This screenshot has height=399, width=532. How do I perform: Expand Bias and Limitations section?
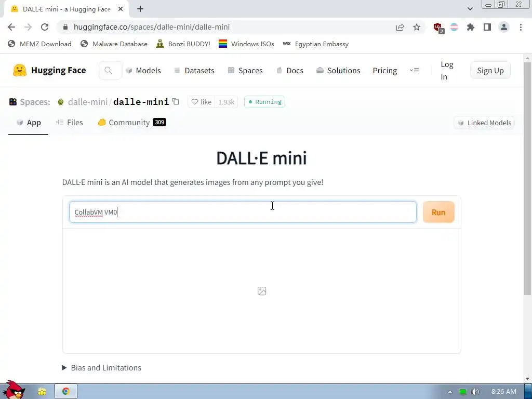[102, 367]
